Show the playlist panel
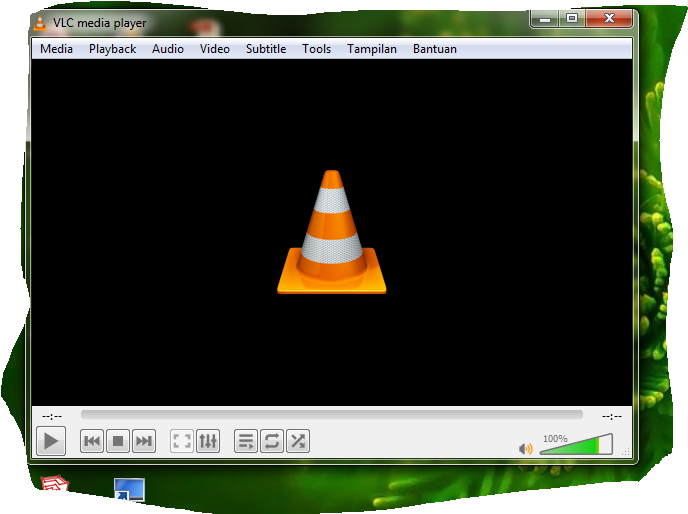 (x=246, y=441)
